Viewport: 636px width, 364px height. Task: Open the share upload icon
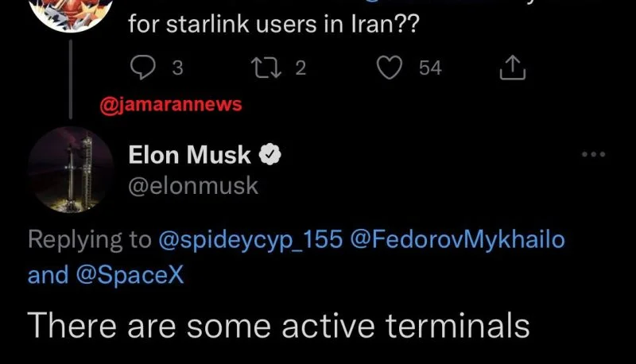[x=512, y=68]
